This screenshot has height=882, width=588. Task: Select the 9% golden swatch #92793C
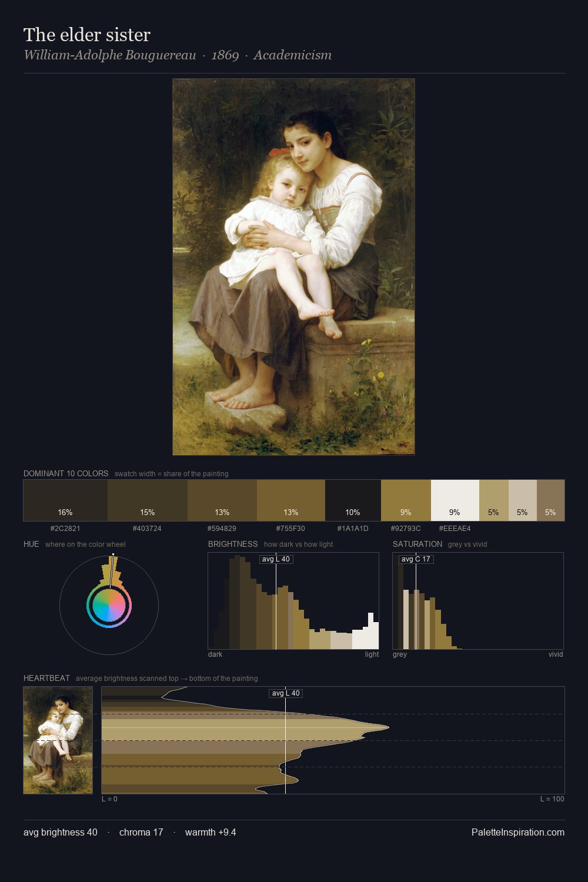click(406, 500)
